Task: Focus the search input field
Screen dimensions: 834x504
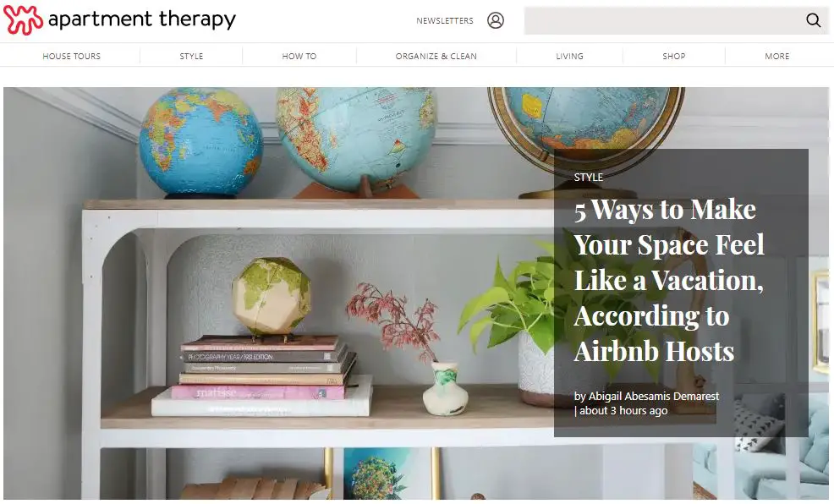Action: click(664, 21)
